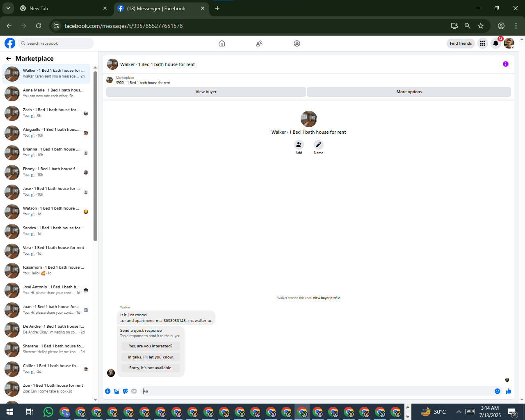Viewport: 525px width, 420px height.
Task: Open De Andre conversation
Action: (46, 329)
